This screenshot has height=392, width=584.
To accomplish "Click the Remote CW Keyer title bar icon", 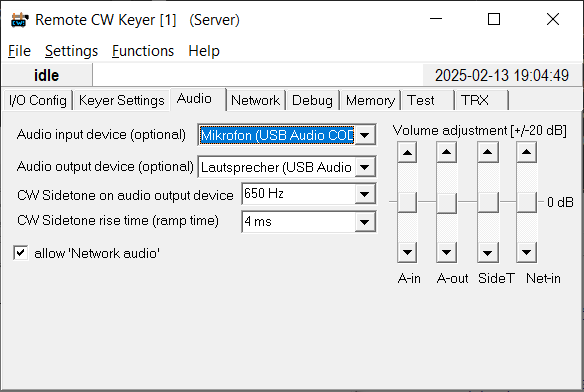I will point(20,20).
